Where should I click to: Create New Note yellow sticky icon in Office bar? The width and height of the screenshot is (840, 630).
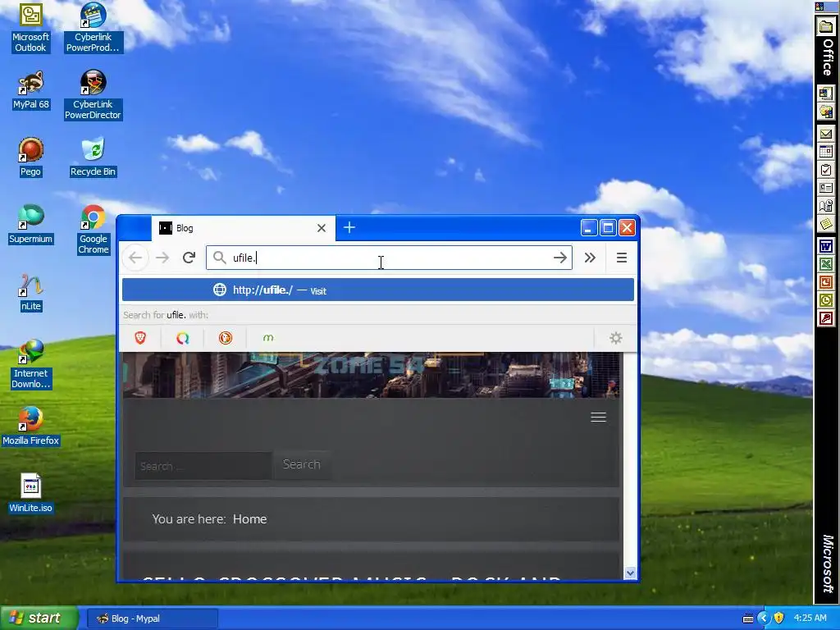pyautogui.click(x=826, y=224)
